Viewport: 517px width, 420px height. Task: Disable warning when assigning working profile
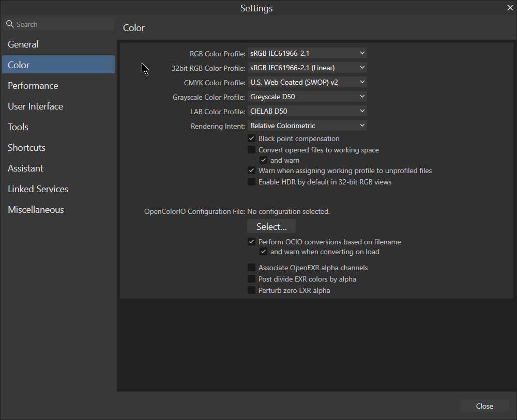(x=252, y=170)
